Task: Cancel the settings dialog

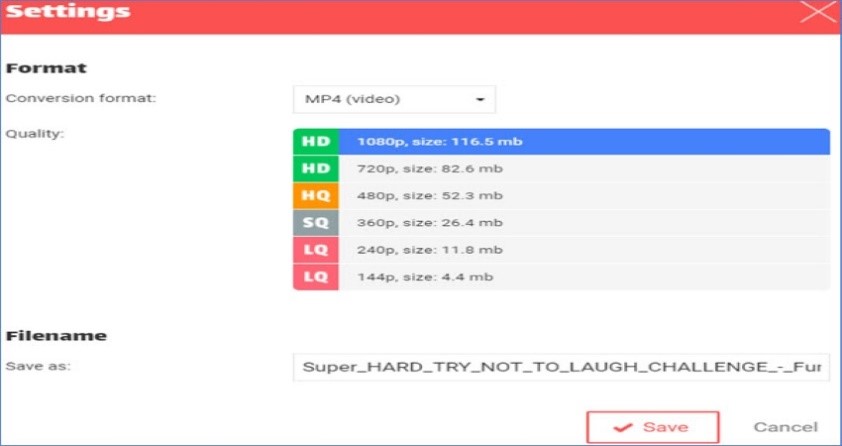Action: (x=786, y=427)
